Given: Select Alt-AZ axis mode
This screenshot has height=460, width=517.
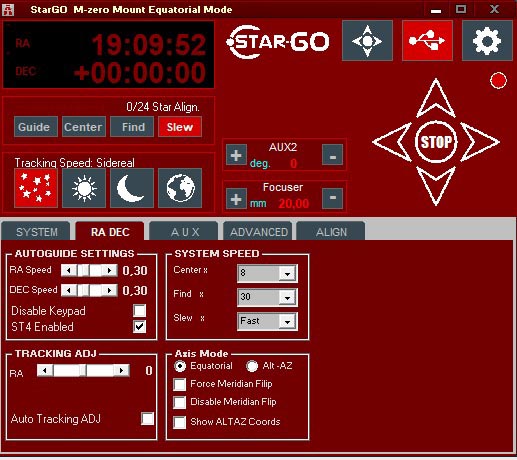Looking at the screenshot, I should [252, 366].
